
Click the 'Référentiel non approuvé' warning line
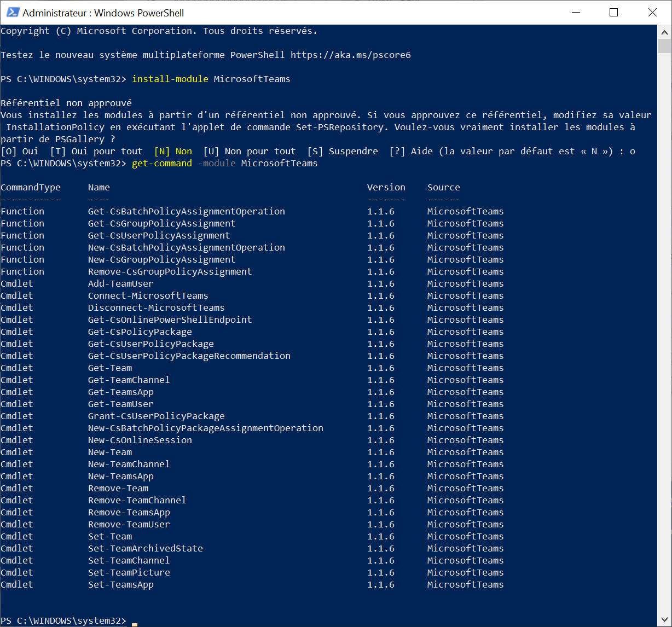click(66, 103)
